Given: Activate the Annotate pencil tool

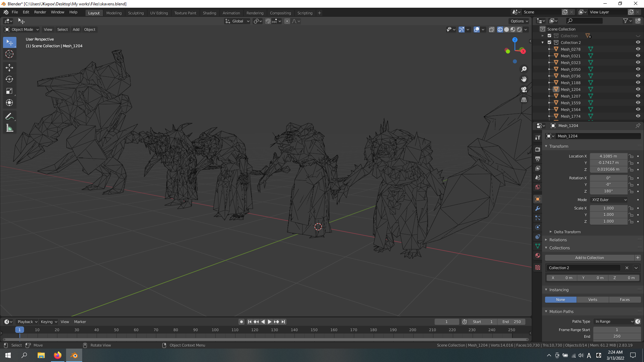Looking at the screenshot, I should [x=9, y=116].
